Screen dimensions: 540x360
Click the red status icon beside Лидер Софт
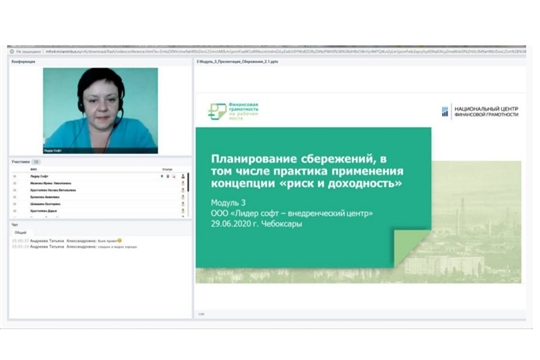coord(174,176)
